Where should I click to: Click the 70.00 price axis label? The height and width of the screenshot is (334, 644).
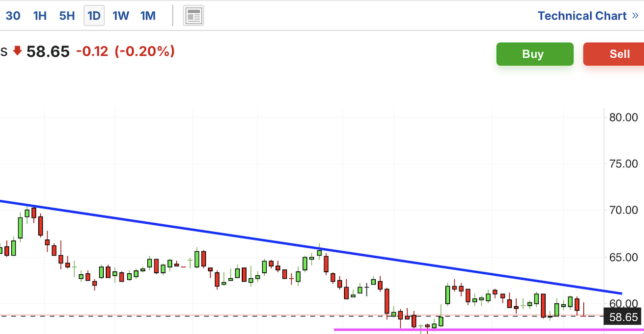click(x=623, y=210)
